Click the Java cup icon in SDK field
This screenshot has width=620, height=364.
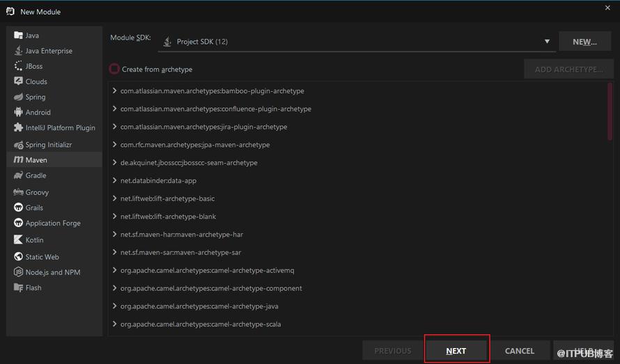click(x=167, y=42)
